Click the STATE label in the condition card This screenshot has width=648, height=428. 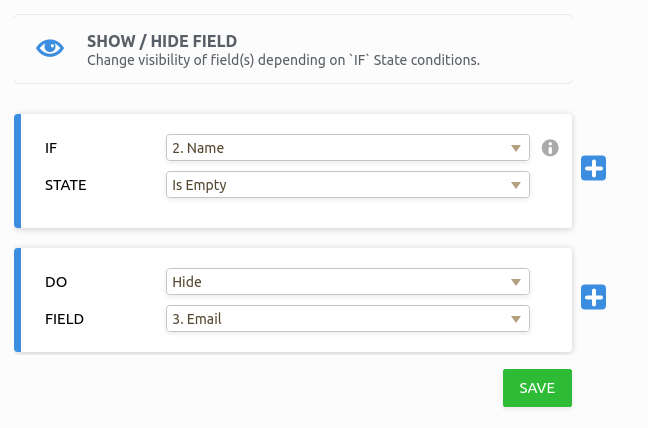65,185
